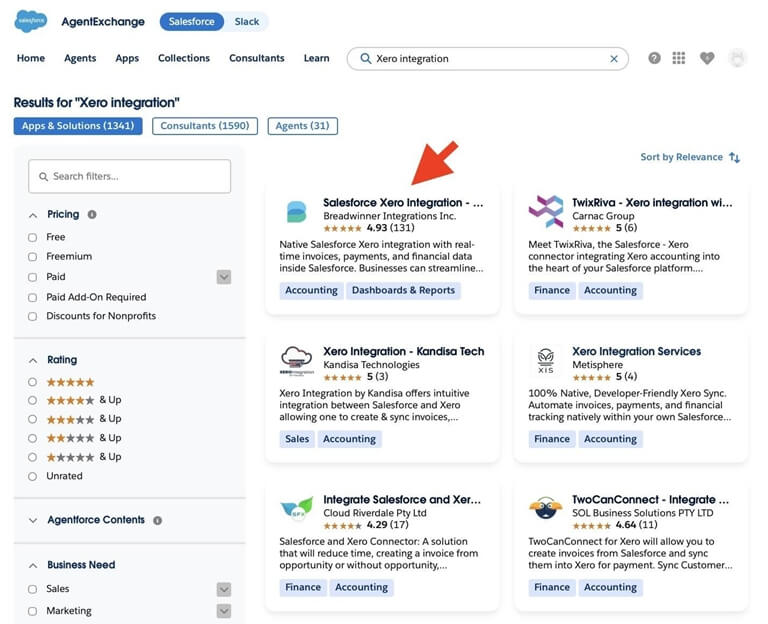The image size is (768, 624).
Task: Collapse the Business Need section
Action: (x=33, y=566)
